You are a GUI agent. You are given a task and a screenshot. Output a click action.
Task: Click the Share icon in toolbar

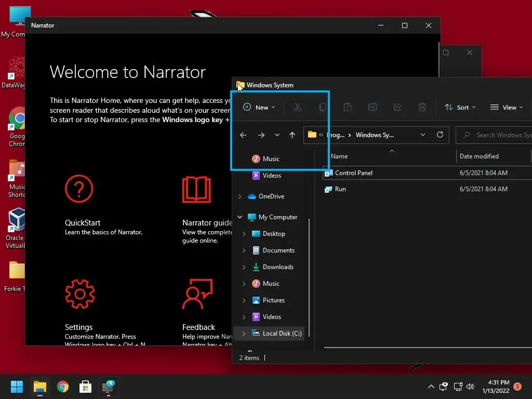click(x=397, y=107)
